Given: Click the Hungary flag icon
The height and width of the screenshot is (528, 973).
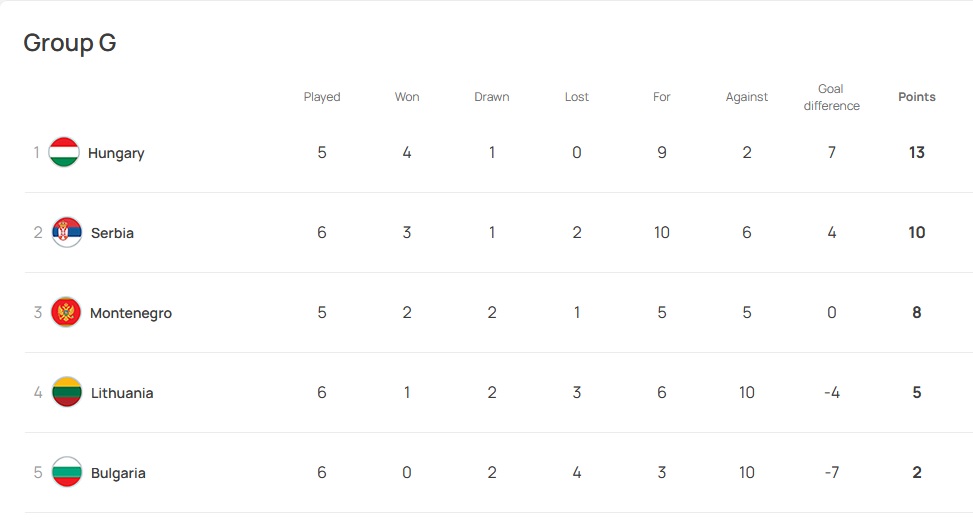Looking at the screenshot, I should (x=64, y=153).
